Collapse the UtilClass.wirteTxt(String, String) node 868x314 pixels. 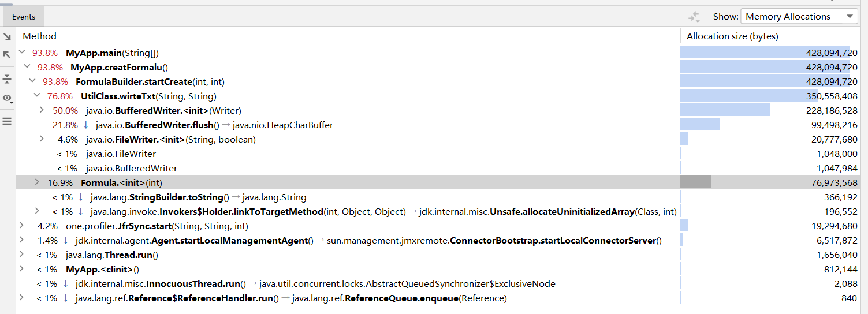(37, 96)
